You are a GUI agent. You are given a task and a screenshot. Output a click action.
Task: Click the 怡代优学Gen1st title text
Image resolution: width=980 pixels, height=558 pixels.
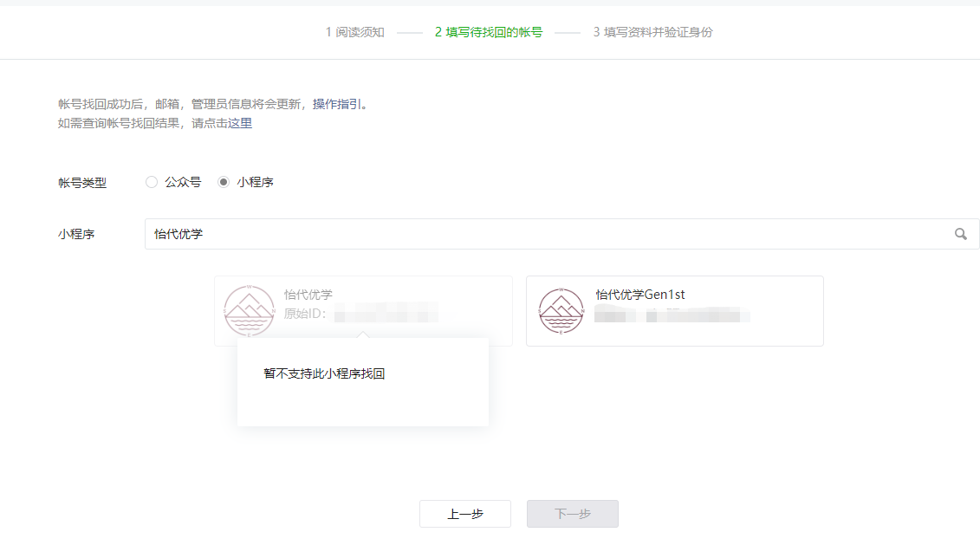click(640, 295)
